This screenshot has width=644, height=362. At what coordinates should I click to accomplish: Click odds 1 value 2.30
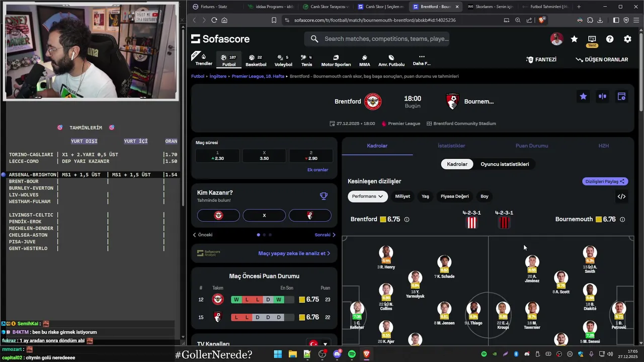217,155
